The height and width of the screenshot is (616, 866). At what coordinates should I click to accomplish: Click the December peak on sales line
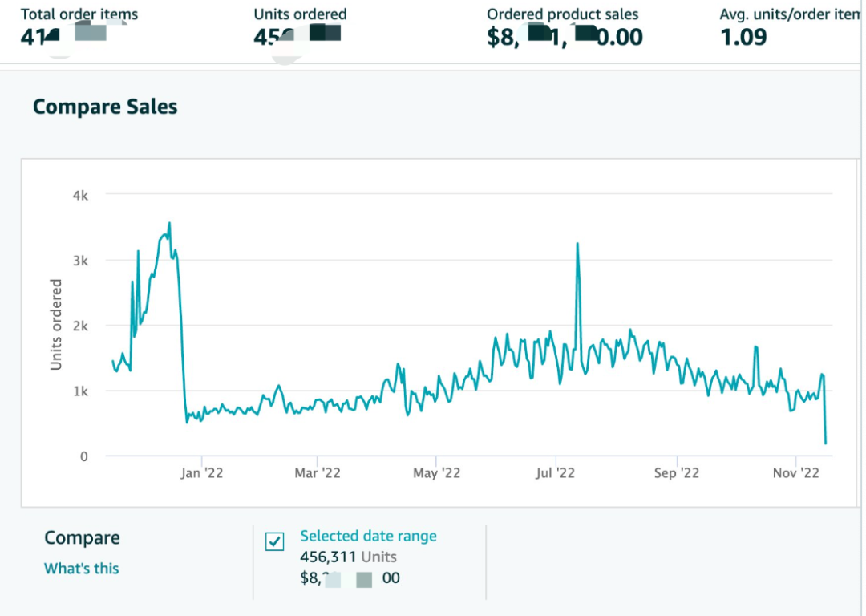click(169, 223)
